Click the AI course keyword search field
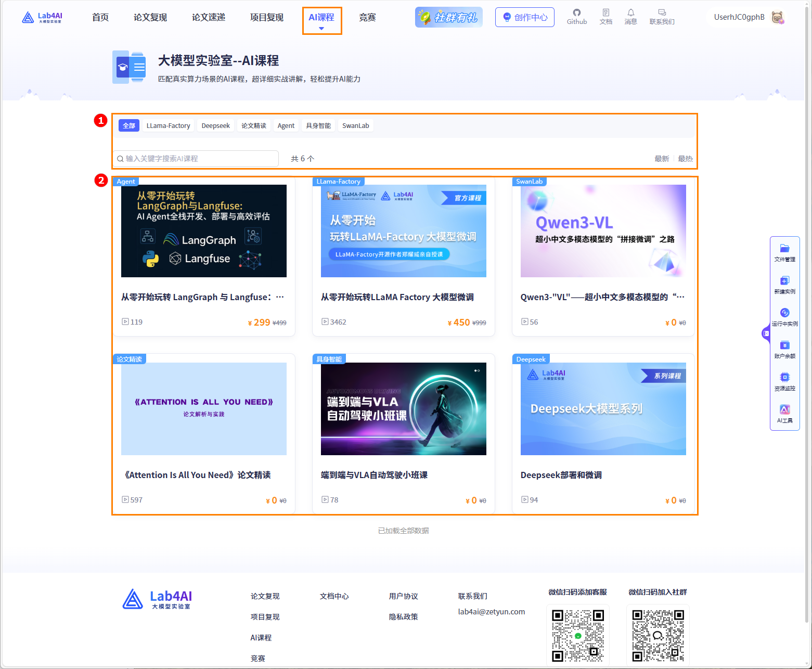 coord(196,159)
